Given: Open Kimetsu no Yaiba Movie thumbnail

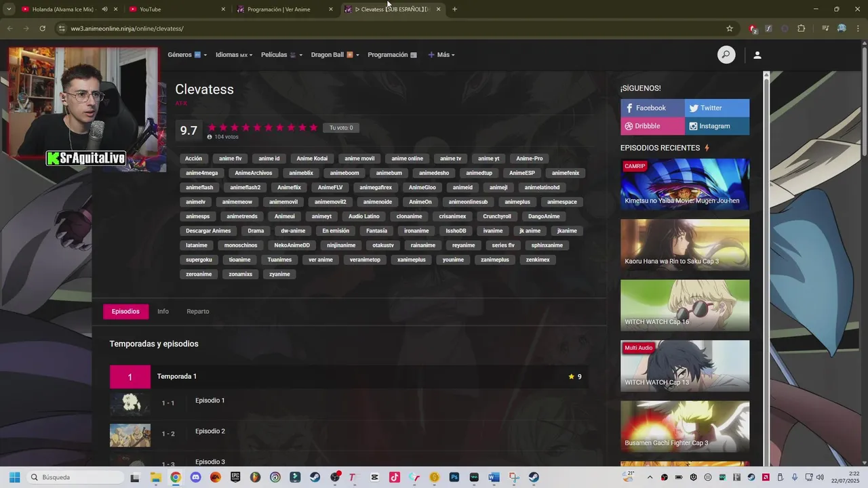Looking at the screenshot, I should (685, 184).
